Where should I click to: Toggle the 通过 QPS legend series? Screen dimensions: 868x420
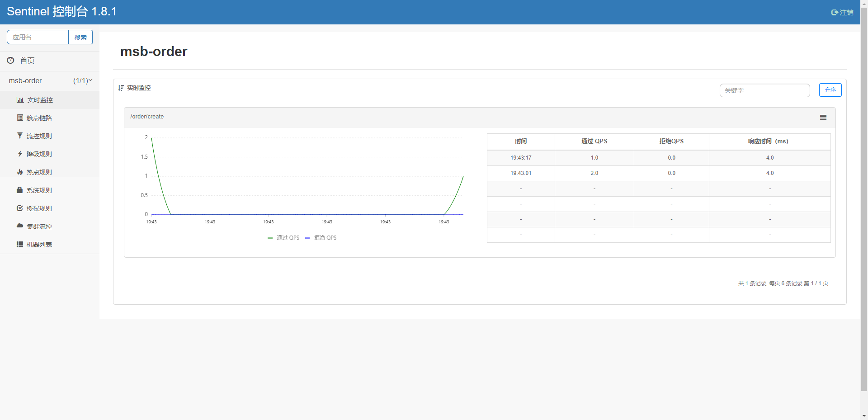coord(283,238)
